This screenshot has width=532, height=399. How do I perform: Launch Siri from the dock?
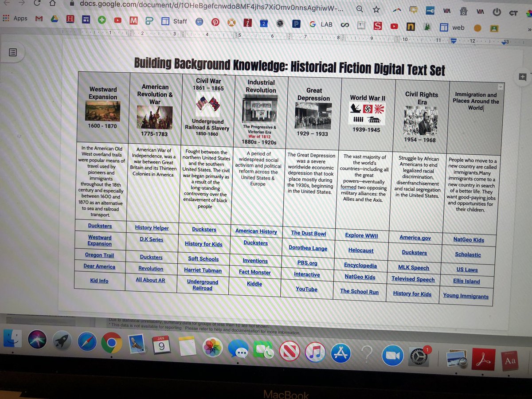pyautogui.click(x=37, y=340)
